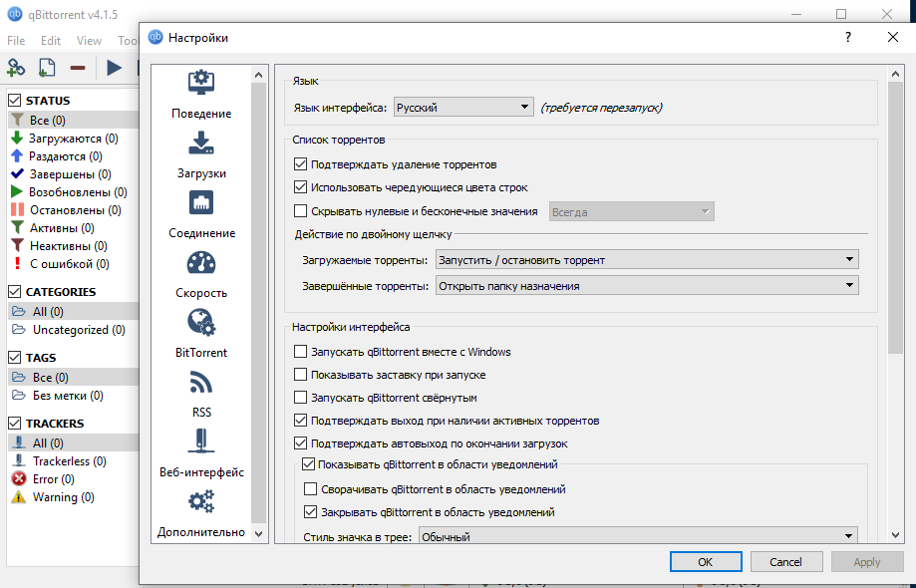The height and width of the screenshot is (588, 916).
Task: Open the Веб-интерфейс settings section icon
Action: (x=201, y=441)
